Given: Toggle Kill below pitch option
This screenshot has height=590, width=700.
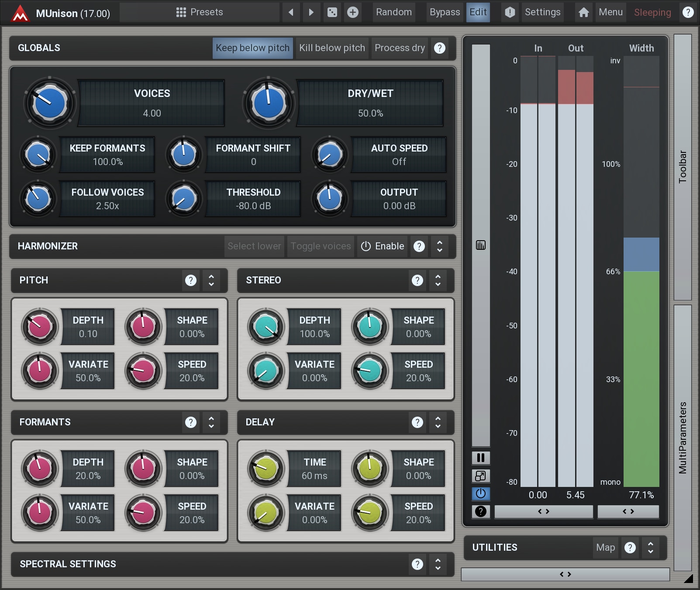Looking at the screenshot, I should coord(332,48).
